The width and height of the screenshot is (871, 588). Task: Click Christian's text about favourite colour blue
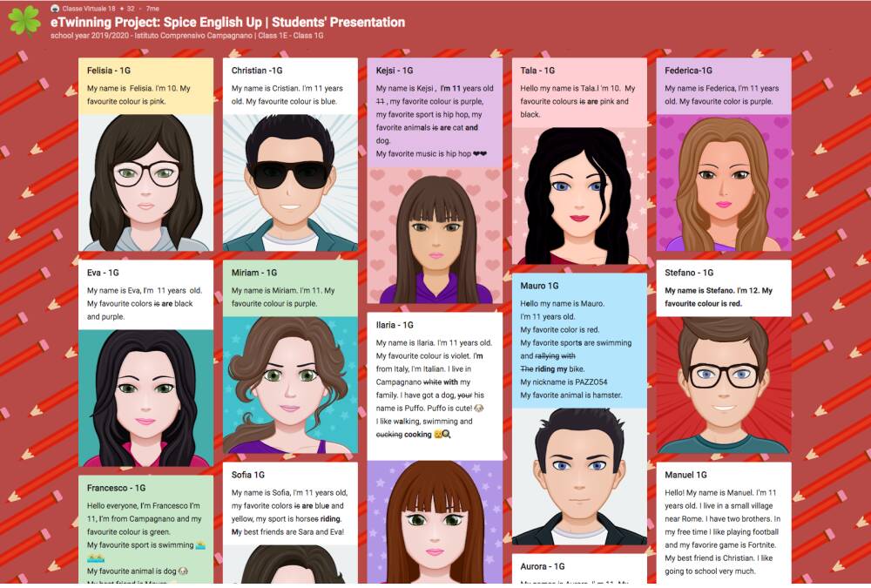tap(287, 95)
